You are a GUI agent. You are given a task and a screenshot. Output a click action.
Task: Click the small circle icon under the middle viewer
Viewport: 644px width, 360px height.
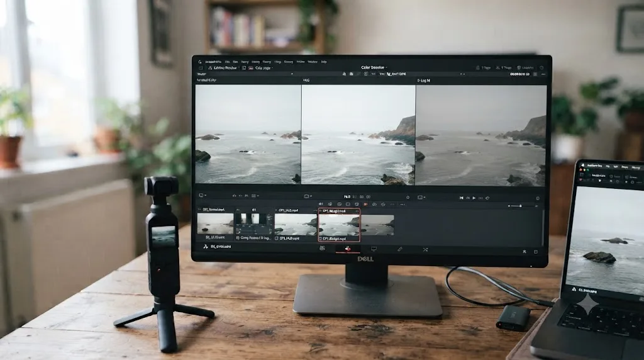coord(408,197)
